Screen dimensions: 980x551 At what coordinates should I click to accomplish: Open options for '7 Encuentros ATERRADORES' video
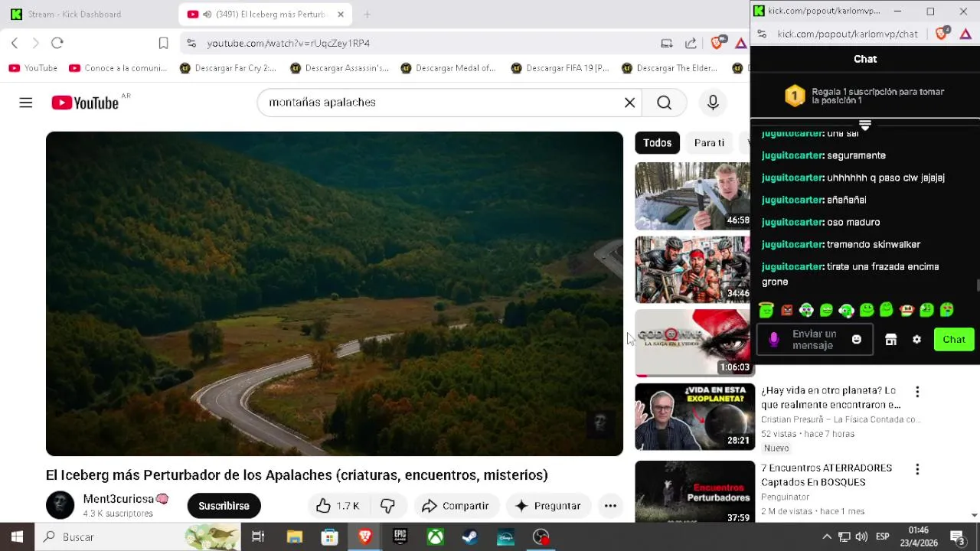917,469
